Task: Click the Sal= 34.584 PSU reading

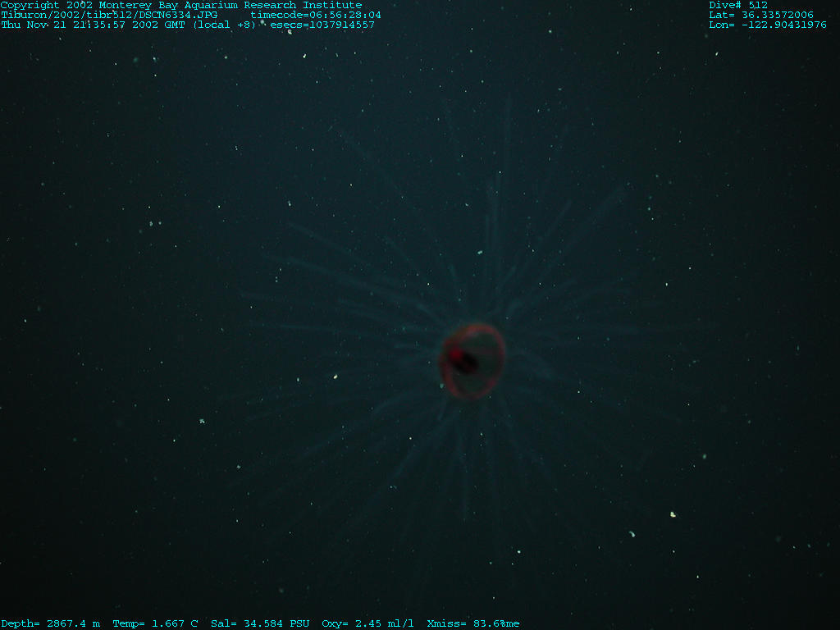Action: click(260, 623)
